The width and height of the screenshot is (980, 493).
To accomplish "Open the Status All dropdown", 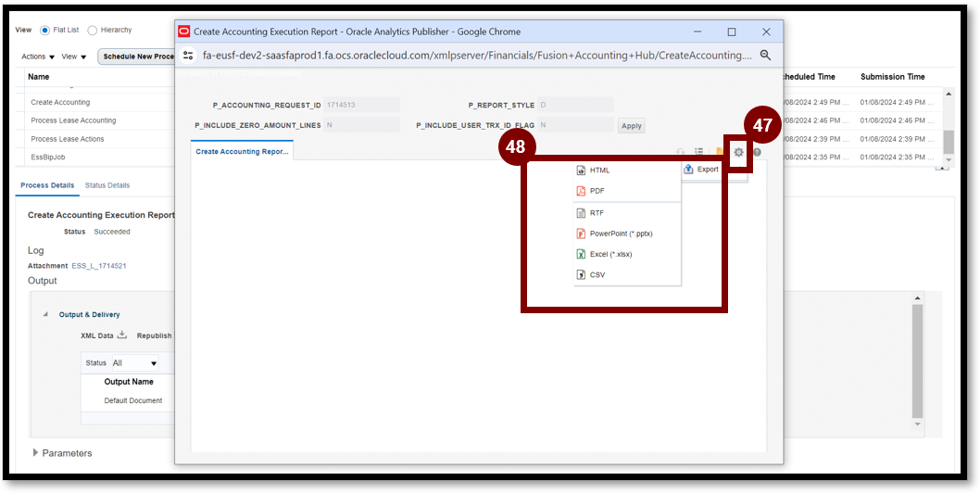I will tap(134, 363).
